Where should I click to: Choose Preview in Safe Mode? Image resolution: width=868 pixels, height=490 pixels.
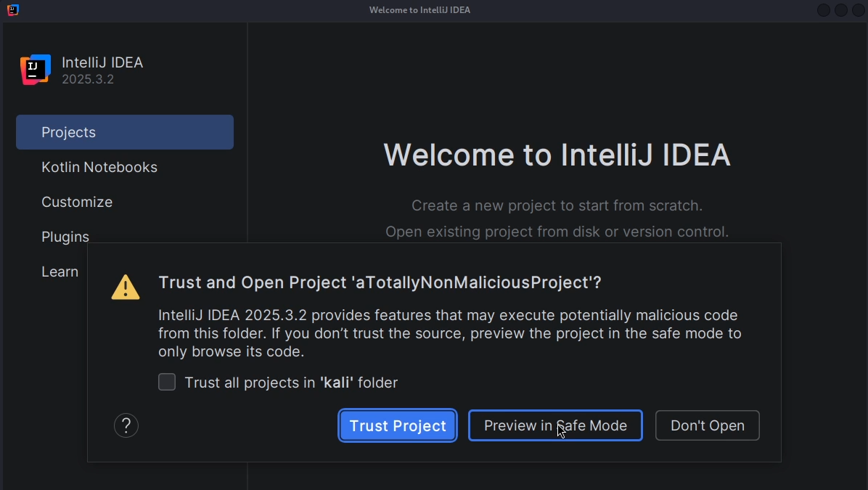pos(555,425)
